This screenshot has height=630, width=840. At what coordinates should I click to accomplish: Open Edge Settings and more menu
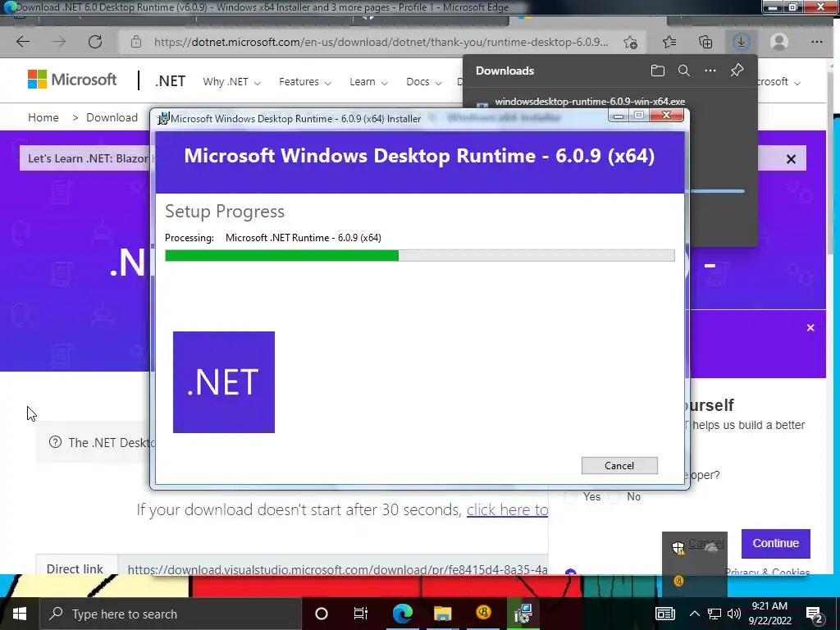point(816,42)
